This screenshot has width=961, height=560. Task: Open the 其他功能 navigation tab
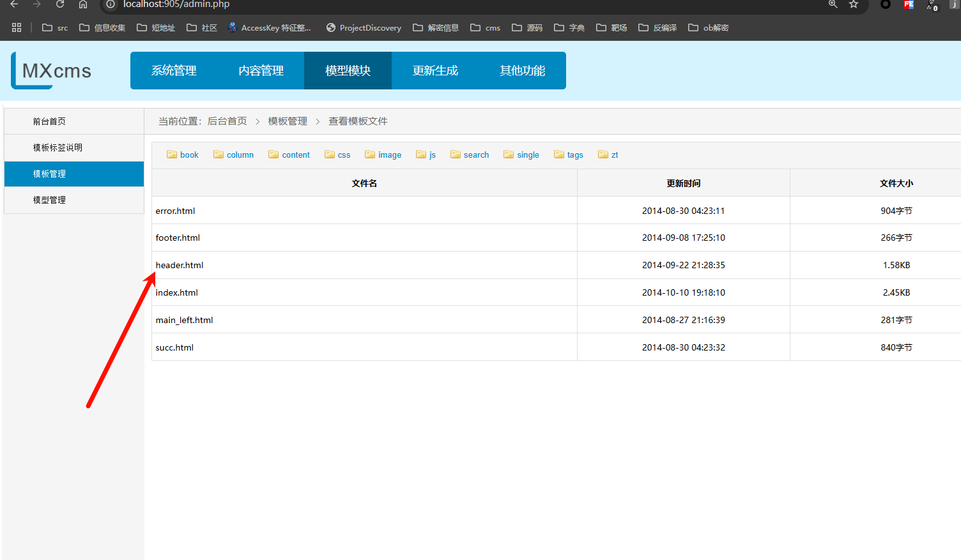pos(522,70)
